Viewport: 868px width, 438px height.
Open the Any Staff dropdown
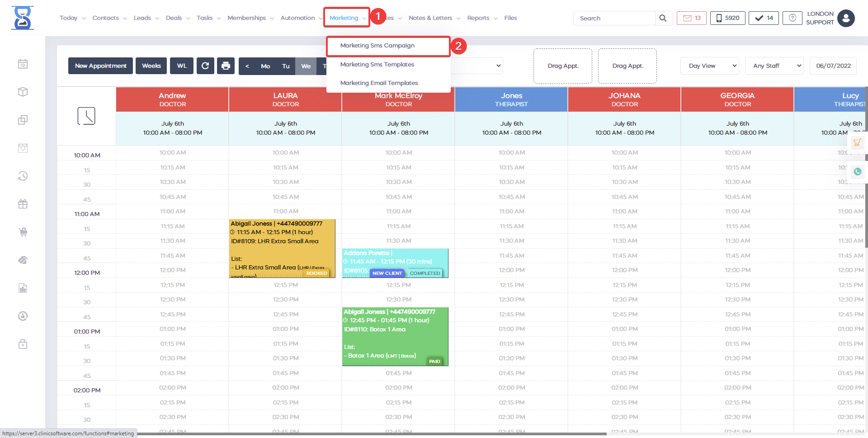(x=774, y=66)
